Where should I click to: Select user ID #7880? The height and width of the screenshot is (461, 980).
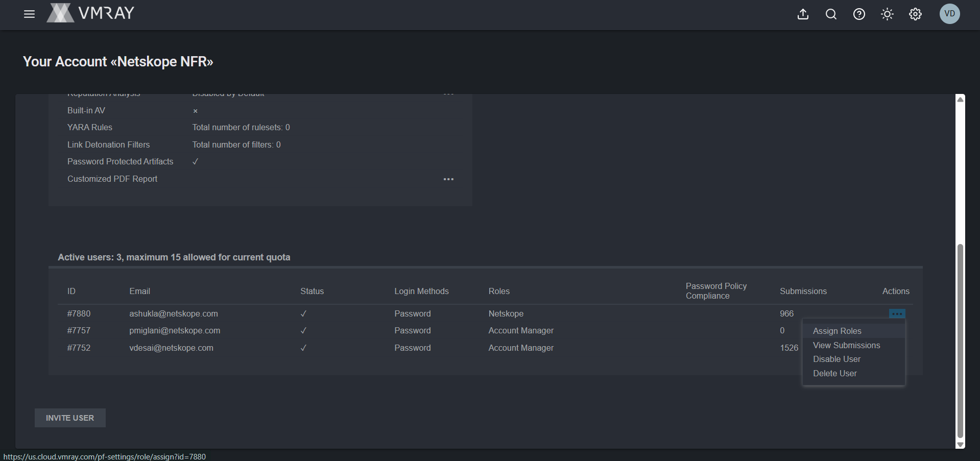coord(79,313)
